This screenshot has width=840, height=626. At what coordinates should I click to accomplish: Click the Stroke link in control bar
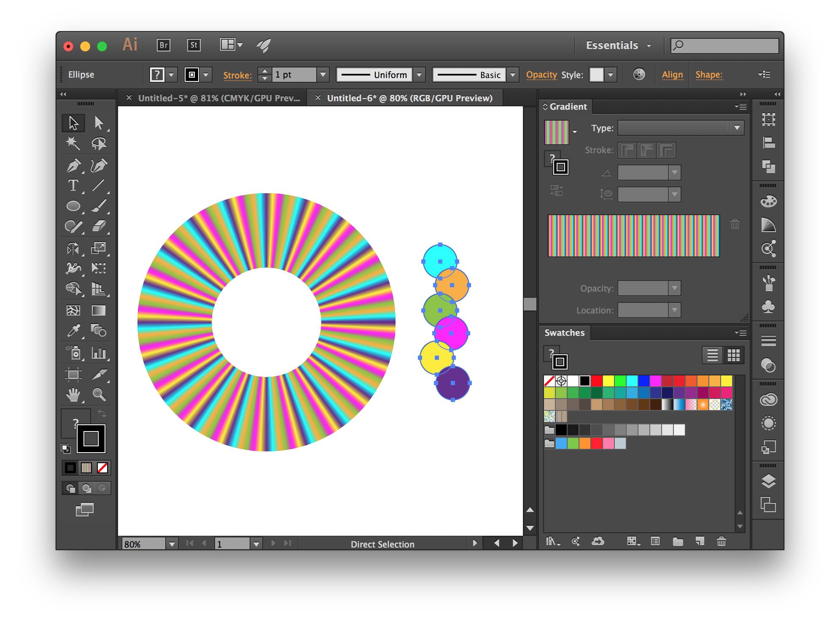click(237, 76)
